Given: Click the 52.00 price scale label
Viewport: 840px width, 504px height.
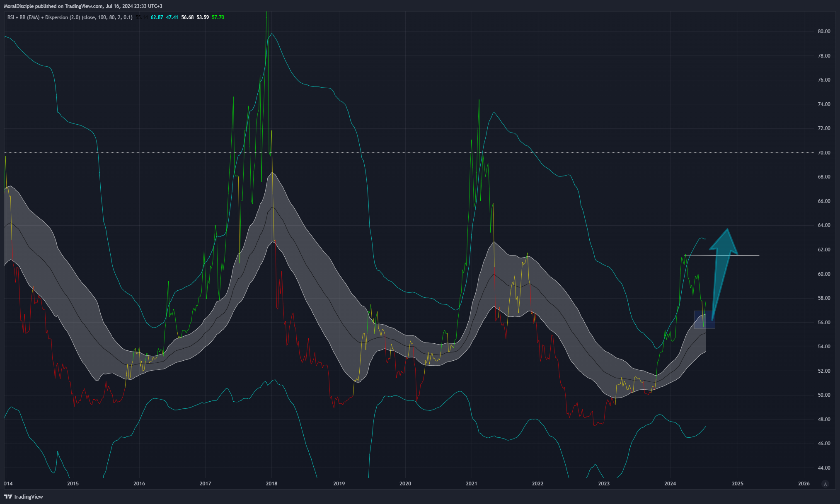Looking at the screenshot, I should click(824, 371).
